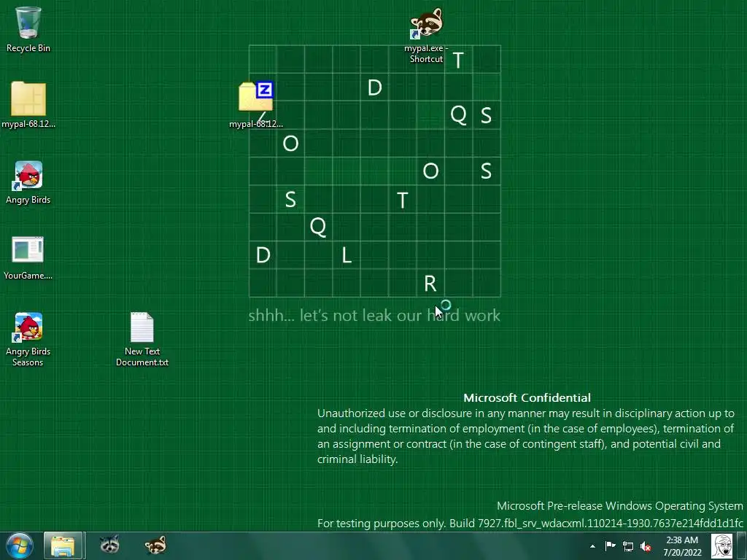Select the mypal-68.12 zip archive icon
The height and width of the screenshot is (560, 747).
(x=256, y=105)
